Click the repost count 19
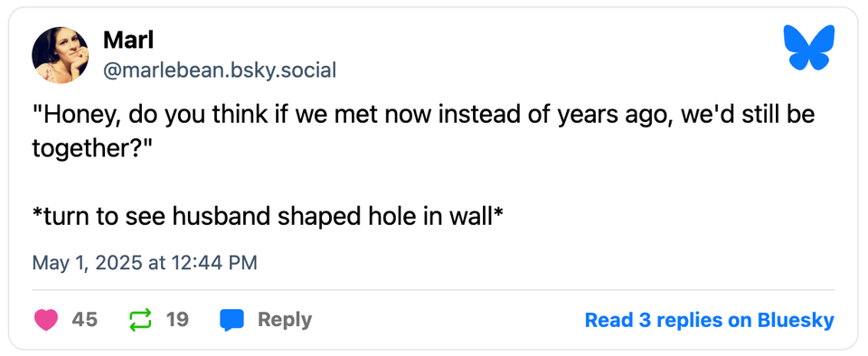The width and height of the screenshot is (868, 356). [178, 320]
